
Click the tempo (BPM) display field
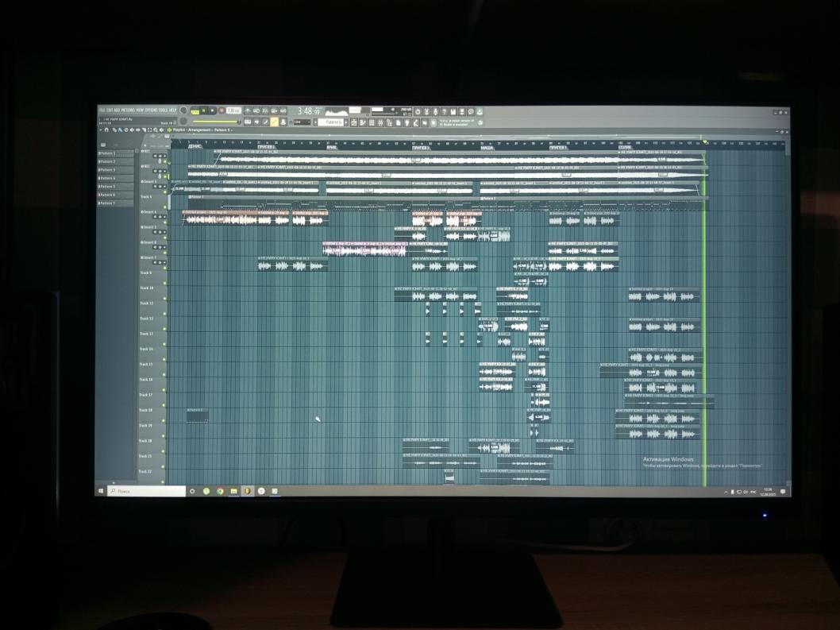click(x=234, y=110)
